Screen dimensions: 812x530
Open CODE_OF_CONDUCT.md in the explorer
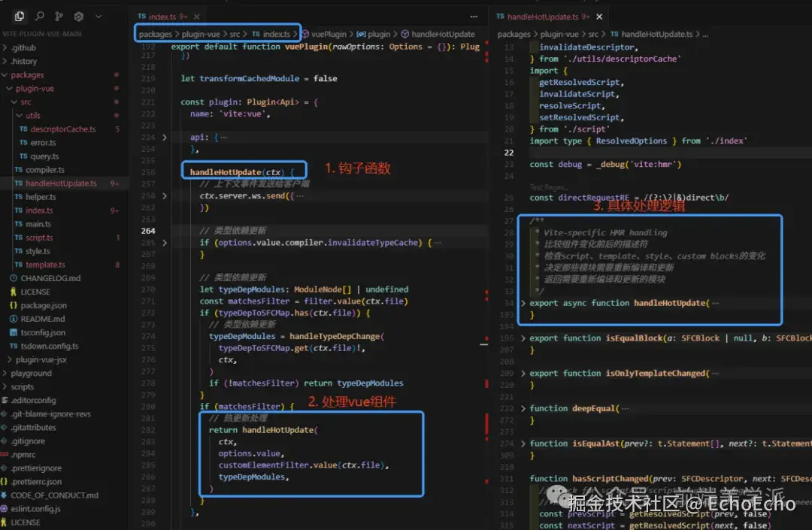(54, 495)
